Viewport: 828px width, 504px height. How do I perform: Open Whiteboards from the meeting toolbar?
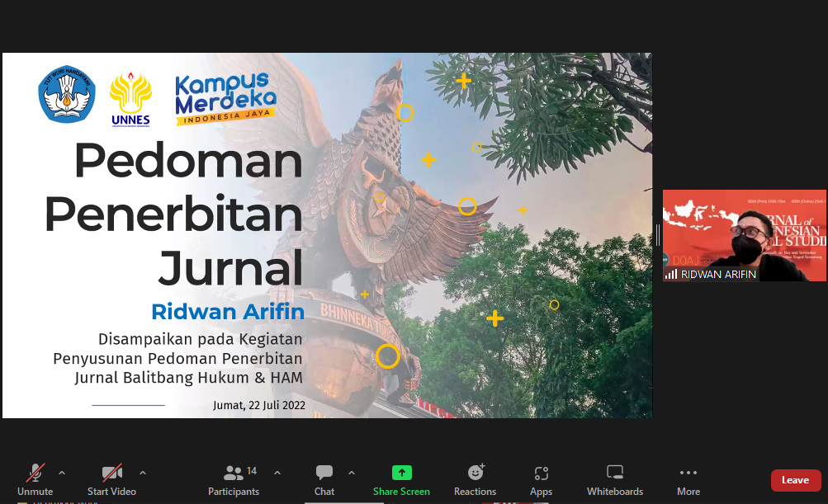coord(614,478)
